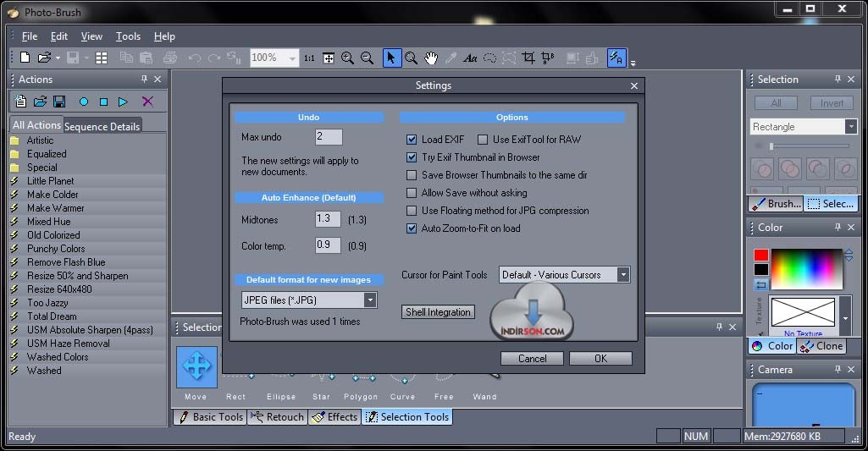Viewport: 868px width, 451px height.
Task: Click the Save disk icon in main toolbar
Action: 73,58
